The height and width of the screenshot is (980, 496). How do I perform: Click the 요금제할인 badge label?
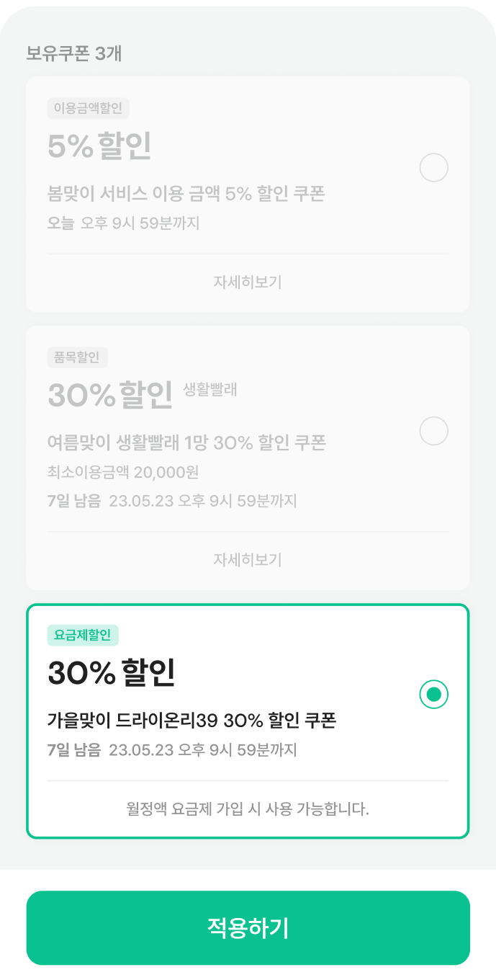click(83, 636)
